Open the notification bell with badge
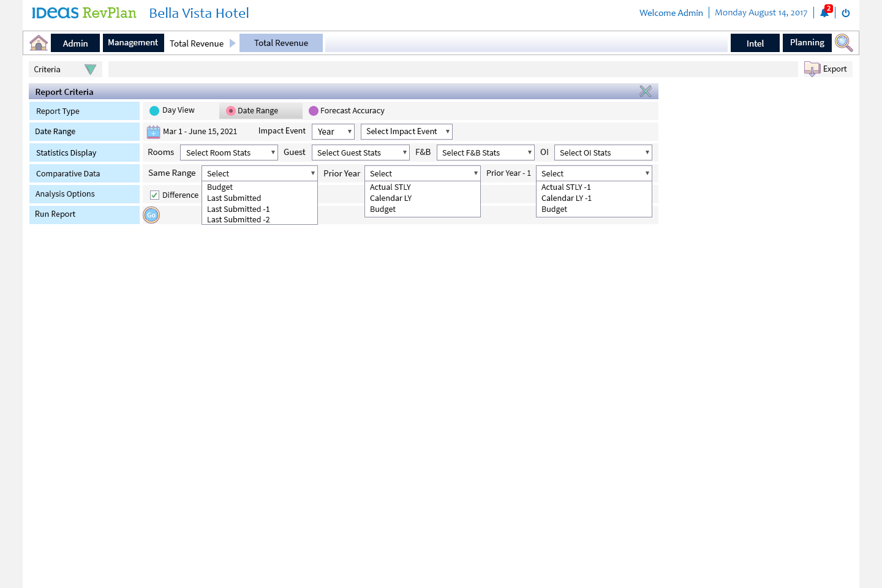Viewport: 882px width, 588px height. click(x=824, y=13)
